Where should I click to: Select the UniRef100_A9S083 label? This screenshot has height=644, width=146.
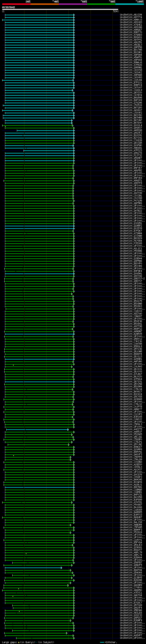click(131, 22)
